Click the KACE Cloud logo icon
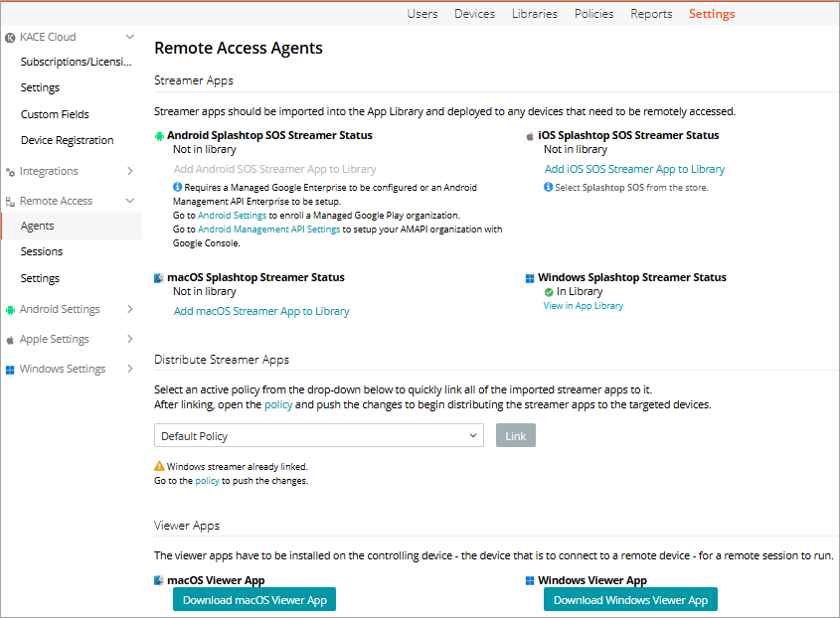The height and width of the screenshot is (618, 840). pyautogui.click(x=10, y=38)
